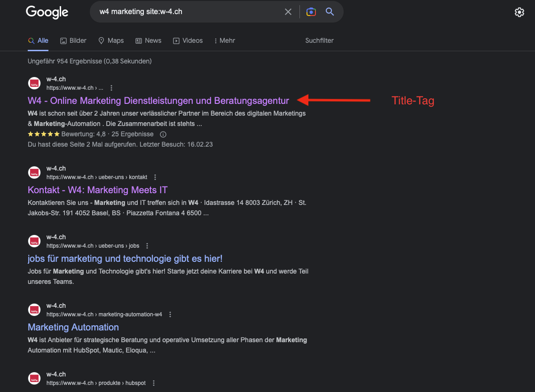The height and width of the screenshot is (392, 535).
Task: Click the 'Bewertung: 4,8 · 25 Ergebnisse' rating text
Action: (108, 134)
